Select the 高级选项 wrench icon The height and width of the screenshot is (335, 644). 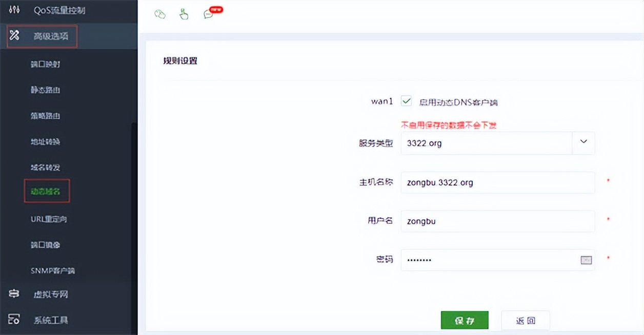point(15,36)
